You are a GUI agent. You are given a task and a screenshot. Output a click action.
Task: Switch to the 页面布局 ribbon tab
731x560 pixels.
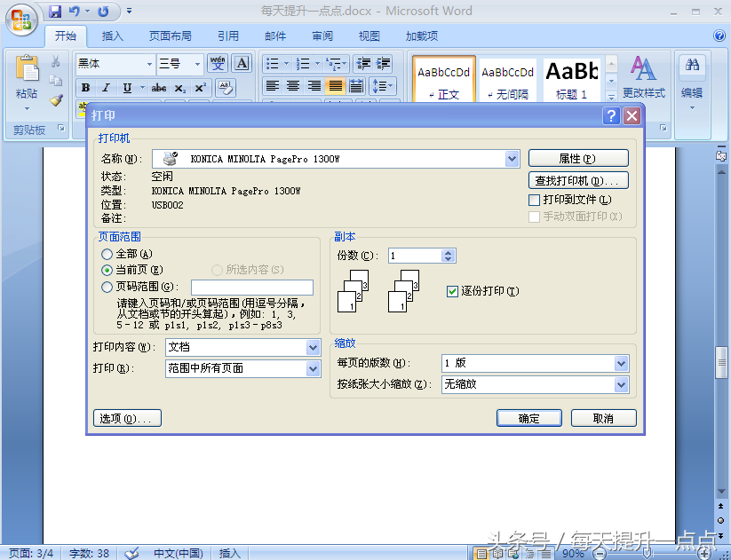tap(171, 35)
